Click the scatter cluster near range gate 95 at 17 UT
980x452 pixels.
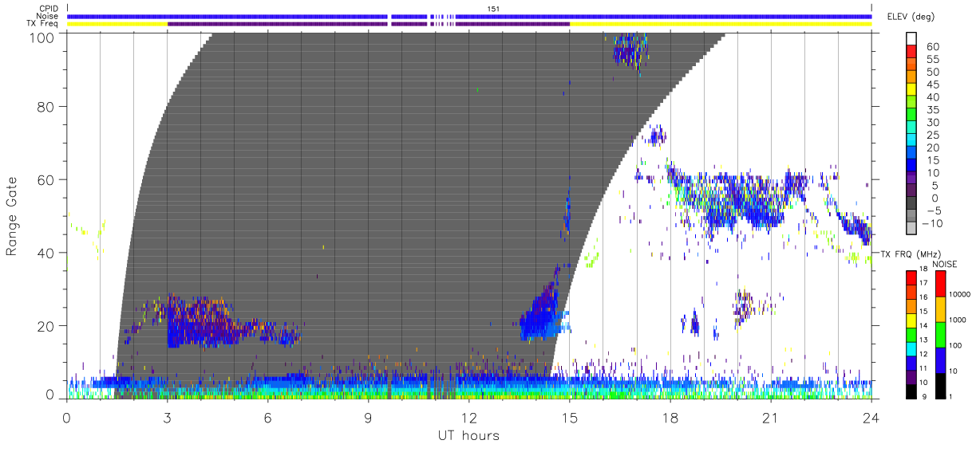pyautogui.click(x=630, y=52)
